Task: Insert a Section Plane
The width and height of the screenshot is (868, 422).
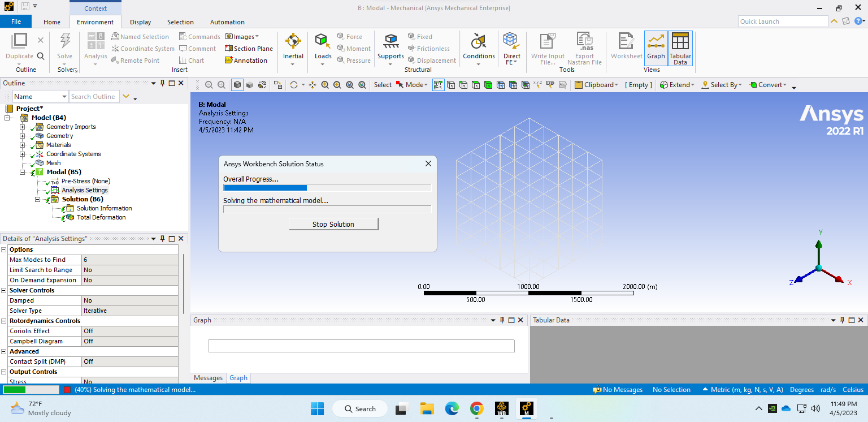Action: click(x=249, y=49)
